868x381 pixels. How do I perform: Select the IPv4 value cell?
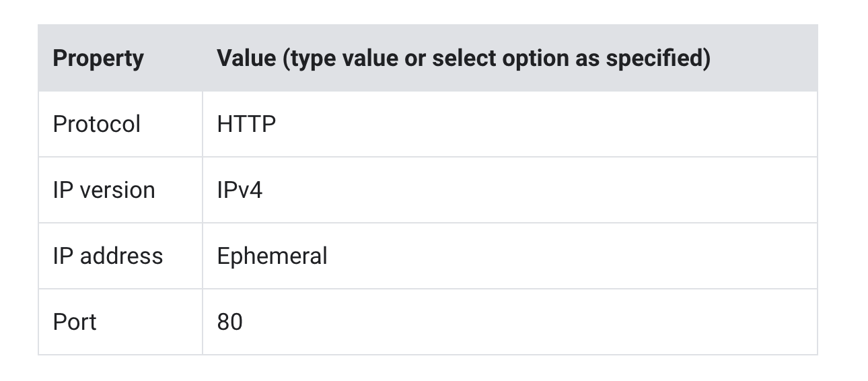click(240, 190)
